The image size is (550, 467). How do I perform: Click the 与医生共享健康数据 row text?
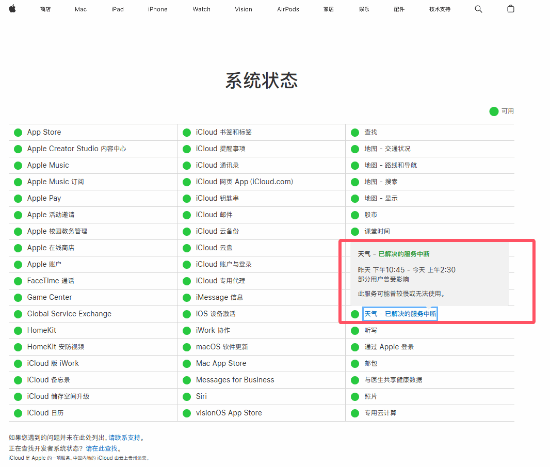click(393, 380)
